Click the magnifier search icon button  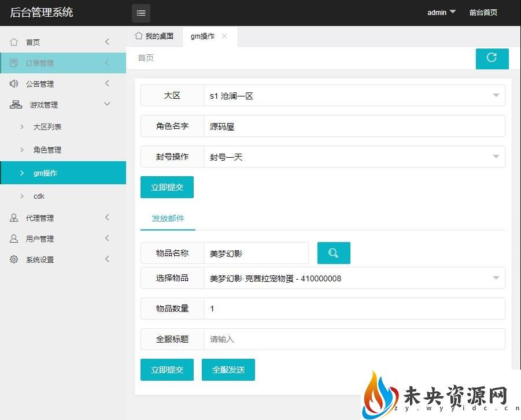click(x=334, y=253)
